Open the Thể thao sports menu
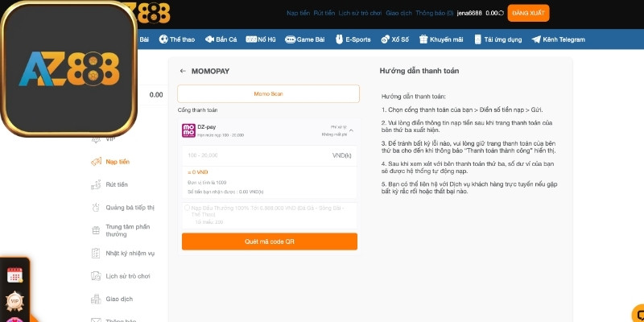The height and width of the screenshot is (322, 644). pyautogui.click(x=177, y=39)
